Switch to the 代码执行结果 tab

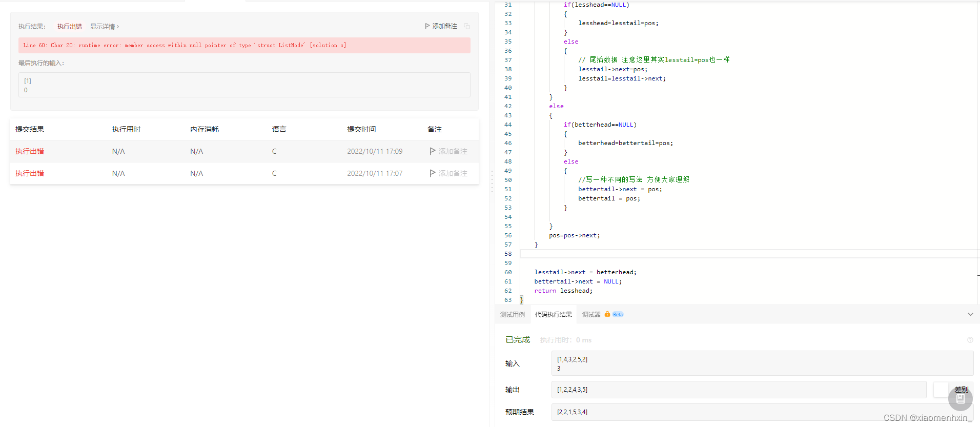pos(554,315)
